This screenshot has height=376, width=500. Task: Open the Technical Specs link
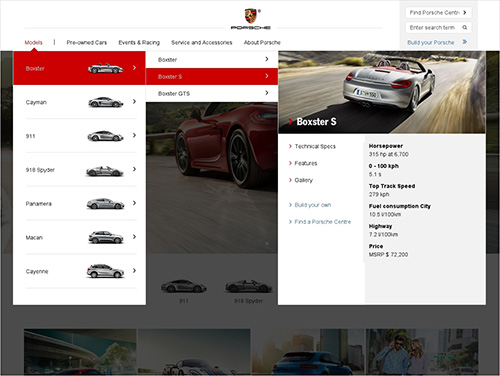[x=315, y=146]
